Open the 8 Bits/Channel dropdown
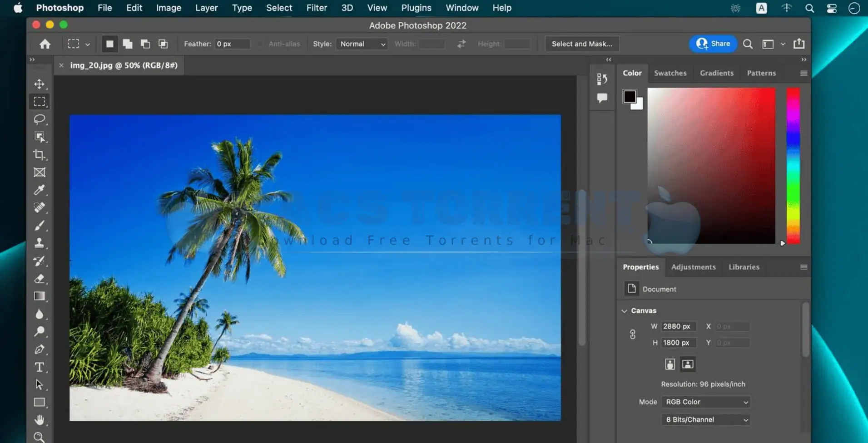Viewport: 868px width, 443px height. (705, 419)
